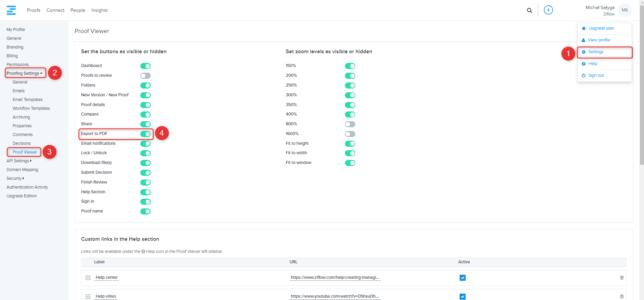The width and height of the screenshot is (644, 300).
Task: Click the drag handle on Help video row
Action: 88,296
